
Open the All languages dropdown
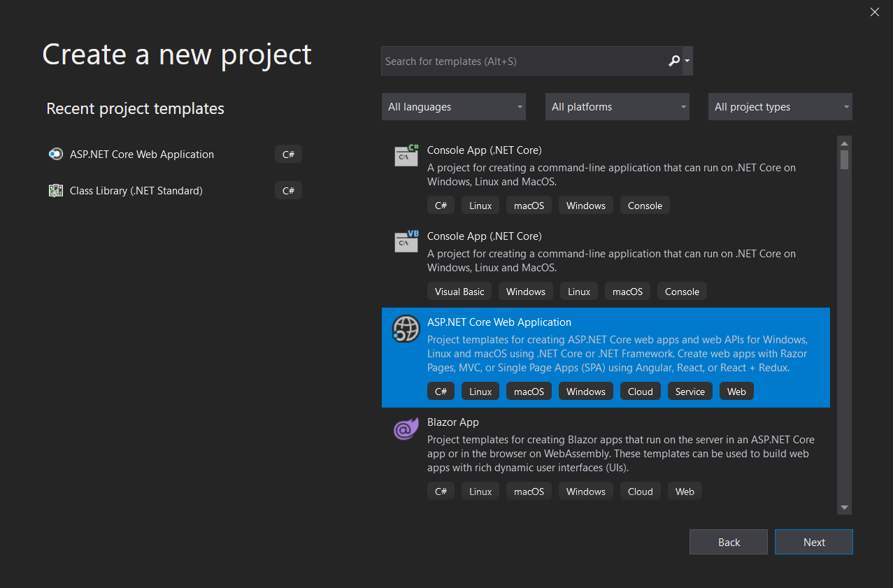(x=453, y=106)
